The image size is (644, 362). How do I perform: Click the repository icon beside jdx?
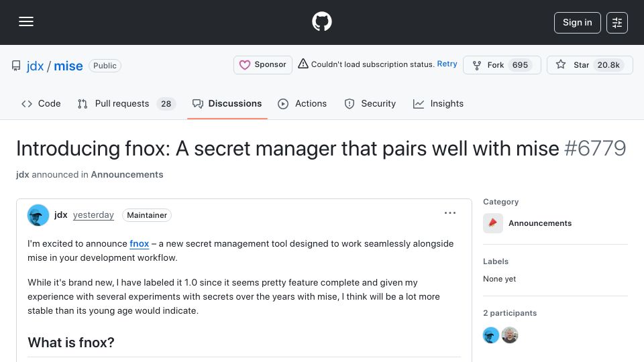click(16, 66)
